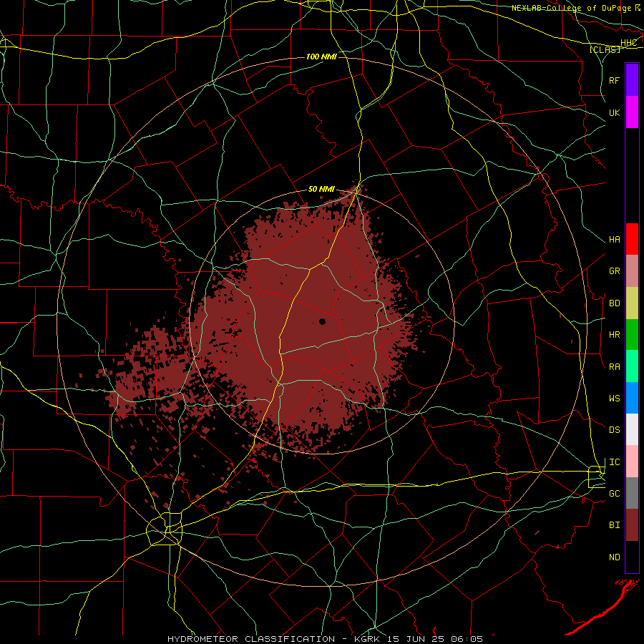Click the IC legend label
This screenshot has width=644, height=644.
[x=615, y=462]
